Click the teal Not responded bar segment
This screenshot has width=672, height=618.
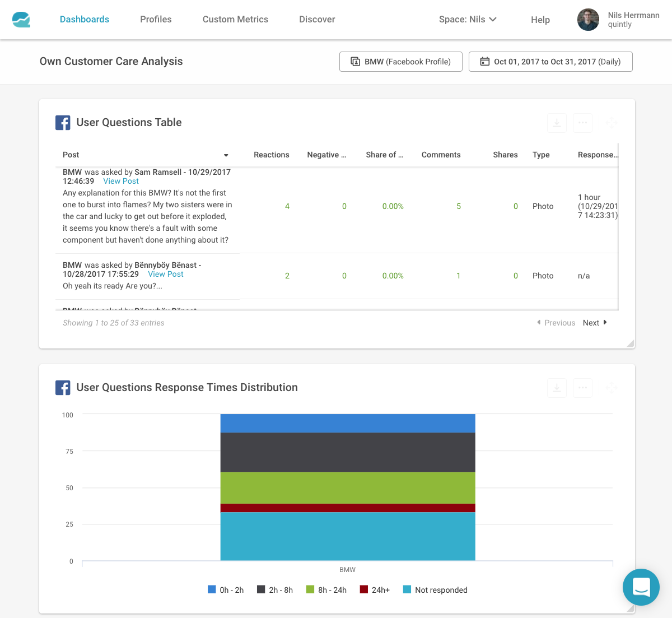tap(348, 536)
